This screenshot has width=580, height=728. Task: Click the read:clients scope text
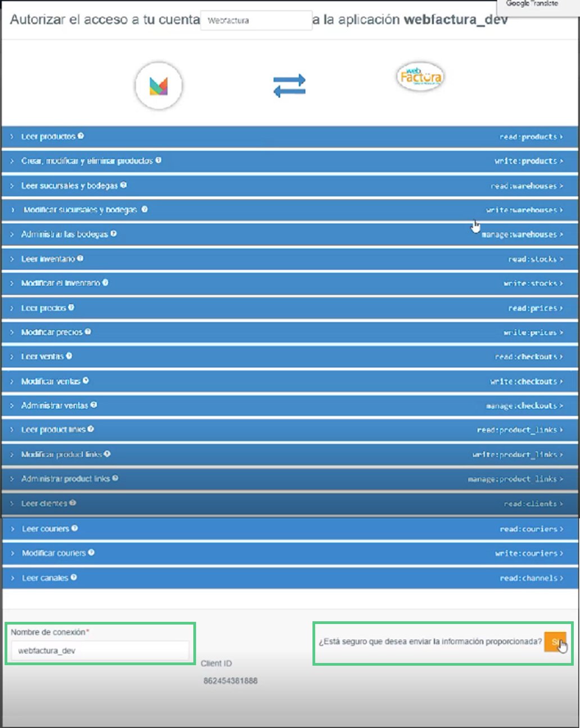tap(530, 504)
